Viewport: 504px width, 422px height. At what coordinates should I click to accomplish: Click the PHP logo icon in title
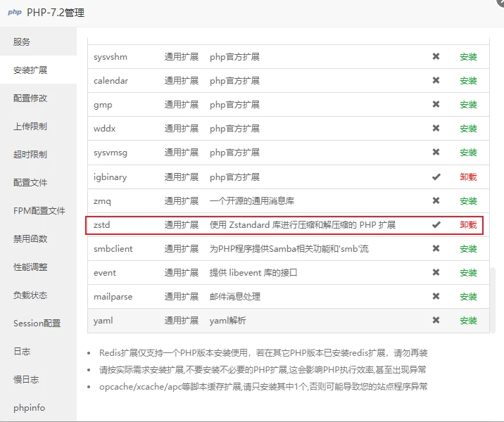click(x=14, y=12)
